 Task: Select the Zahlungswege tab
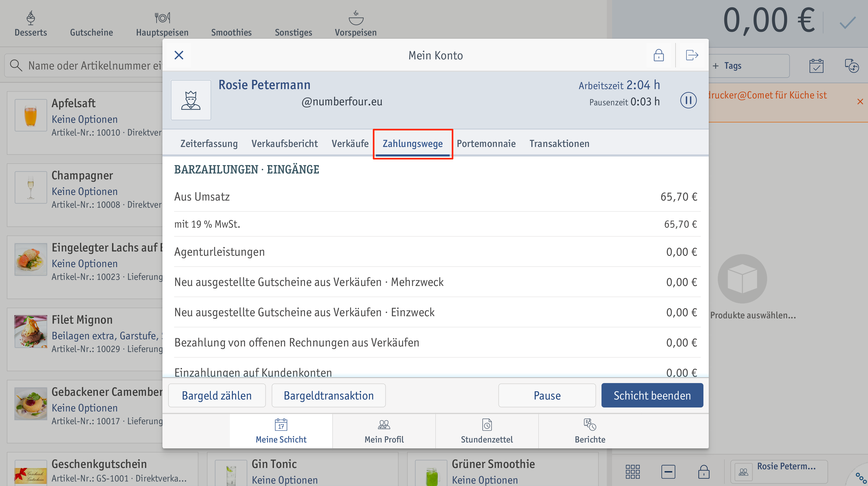pyautogui.click(x=412, y=144)
